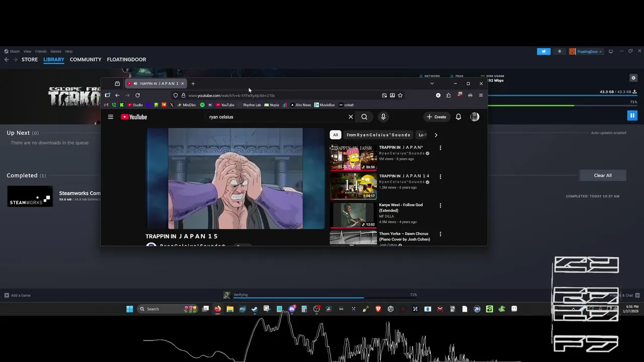Click the YouTube logo home link
The height and width of the screenshot is (362, 644).
(x=134, y=117)
